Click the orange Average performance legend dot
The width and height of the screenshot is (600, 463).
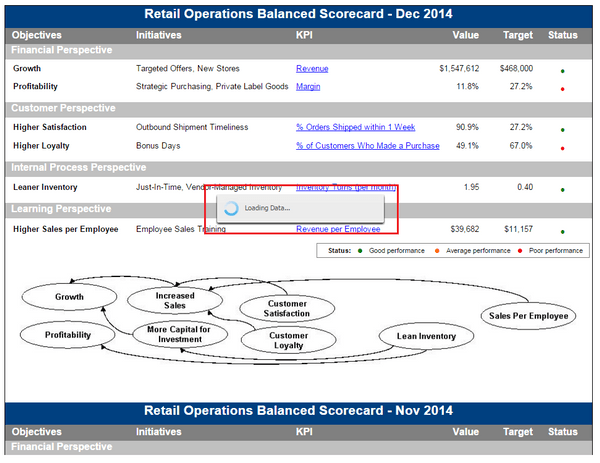437,251
